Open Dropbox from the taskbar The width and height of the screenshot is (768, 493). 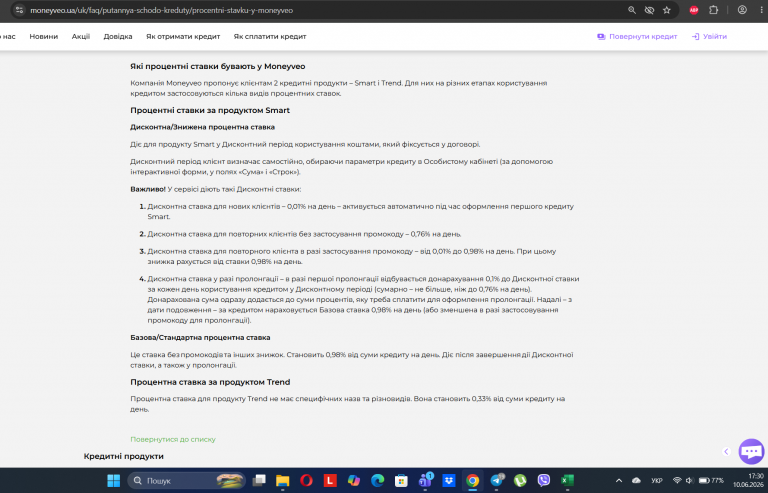pyautogui.click(x=449, y=481)
